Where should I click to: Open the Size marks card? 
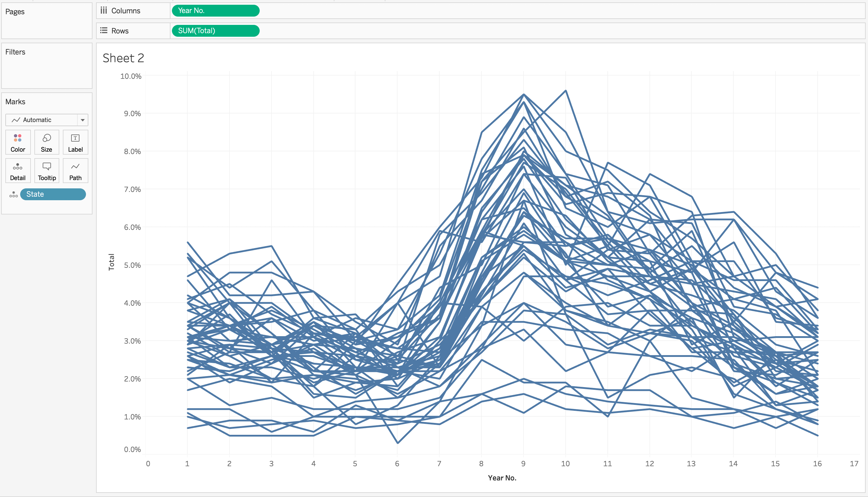tap(47, 142)
